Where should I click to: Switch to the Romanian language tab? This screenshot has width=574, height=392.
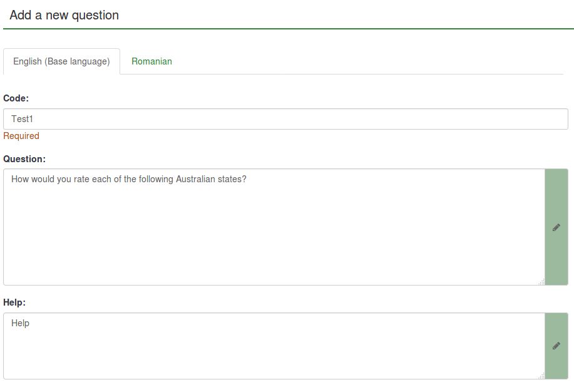(151, 61)
